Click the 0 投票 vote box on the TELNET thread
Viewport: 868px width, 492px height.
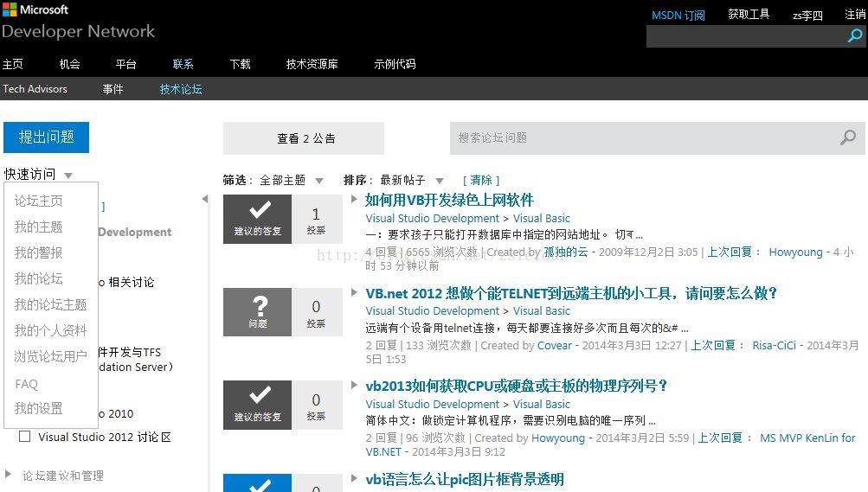pos(316,312)
